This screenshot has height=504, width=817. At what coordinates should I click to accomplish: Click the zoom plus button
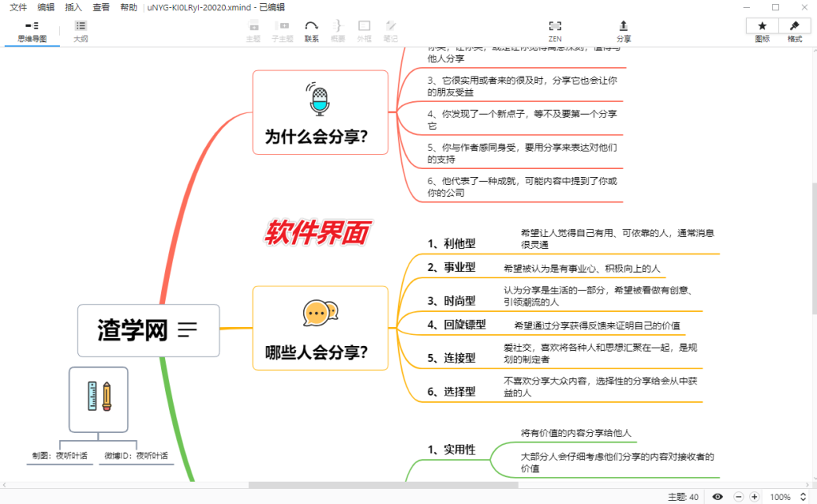click(x=753, y=496)
